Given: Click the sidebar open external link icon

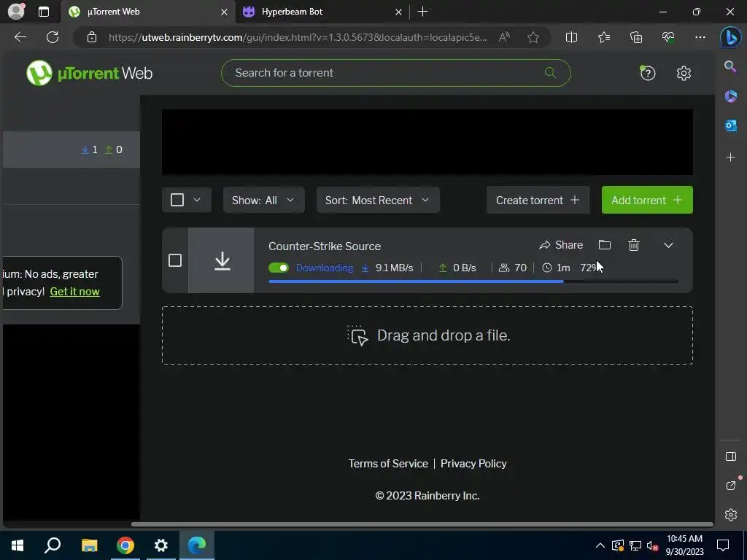Looking at the screenshot, I should [x=730, y=486].
